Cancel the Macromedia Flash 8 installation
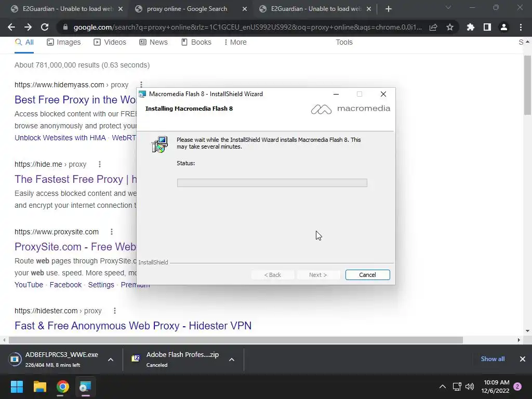This screenshot has width=532, height=399. [x=367, y=275]
